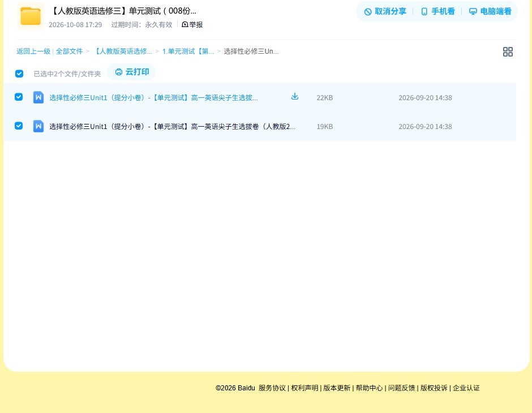Open 1.单元测试【第... breadcrumb folder

188,51
